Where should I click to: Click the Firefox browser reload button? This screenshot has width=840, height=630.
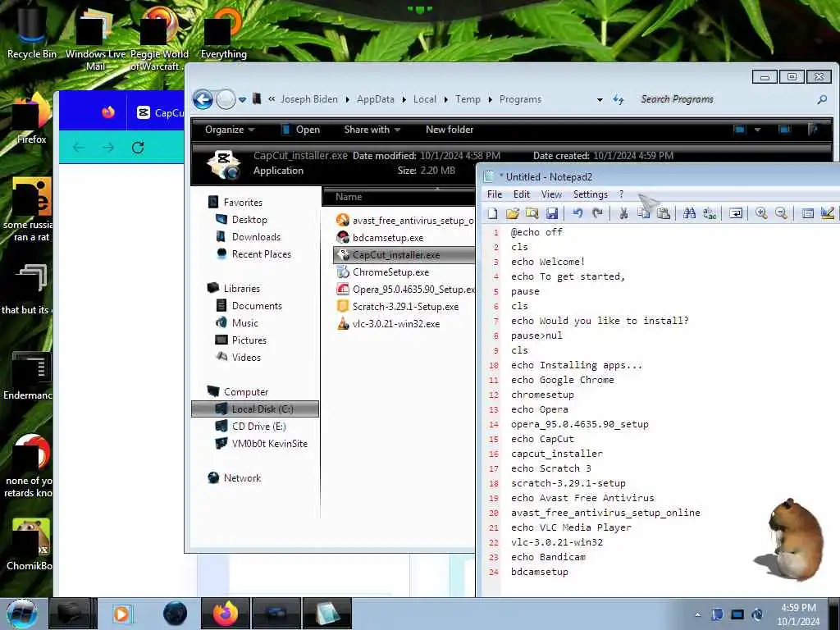tap(138, 148)
